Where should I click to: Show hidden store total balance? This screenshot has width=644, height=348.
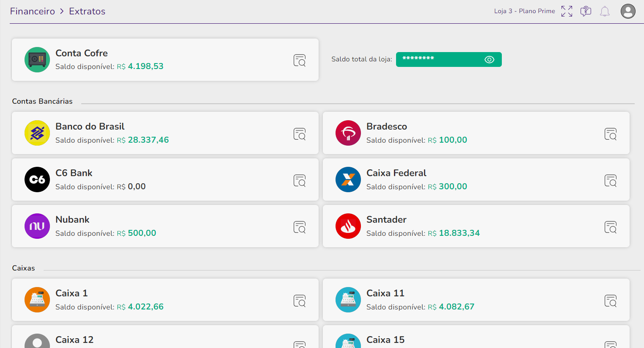pos(489,60)
